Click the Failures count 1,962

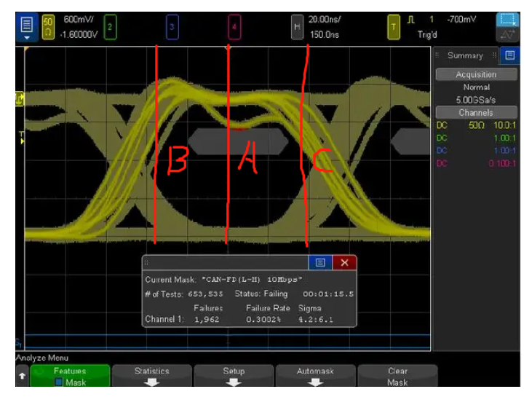pyautogui.click(x=207, y=319)
